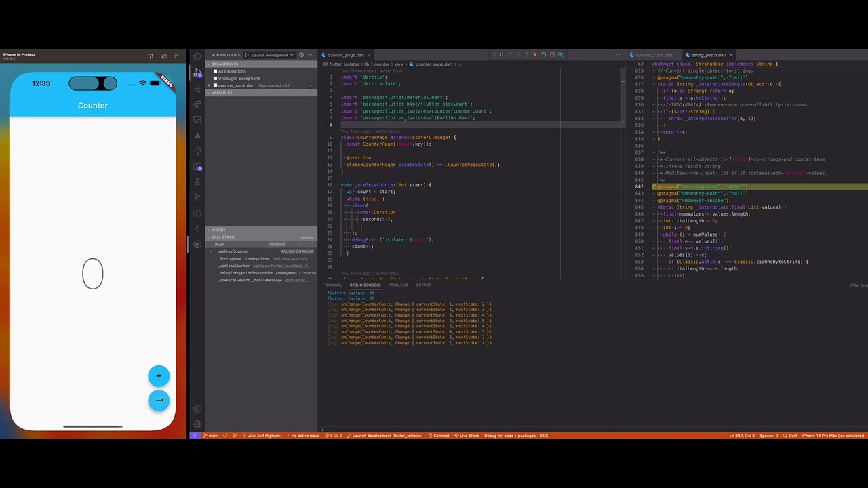
Task: Click Live Share in status bar
Action: pos(467,436)
